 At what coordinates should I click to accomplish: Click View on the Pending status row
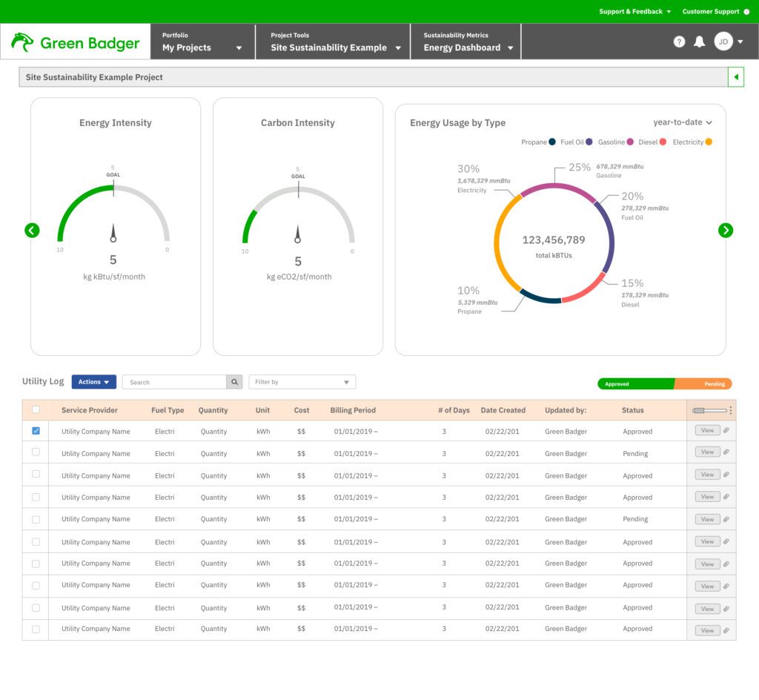[x=706, y=452]
